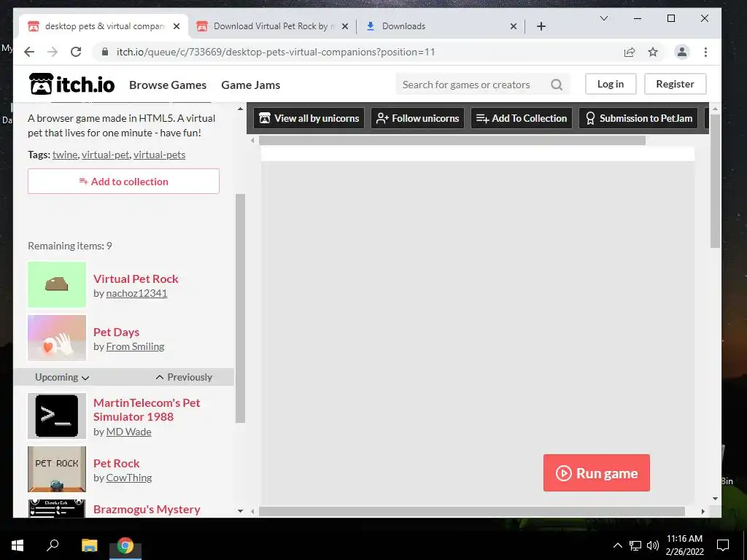
Task: Click View all by unicorns
Action: pyautogui.click(x=309, y=118)
